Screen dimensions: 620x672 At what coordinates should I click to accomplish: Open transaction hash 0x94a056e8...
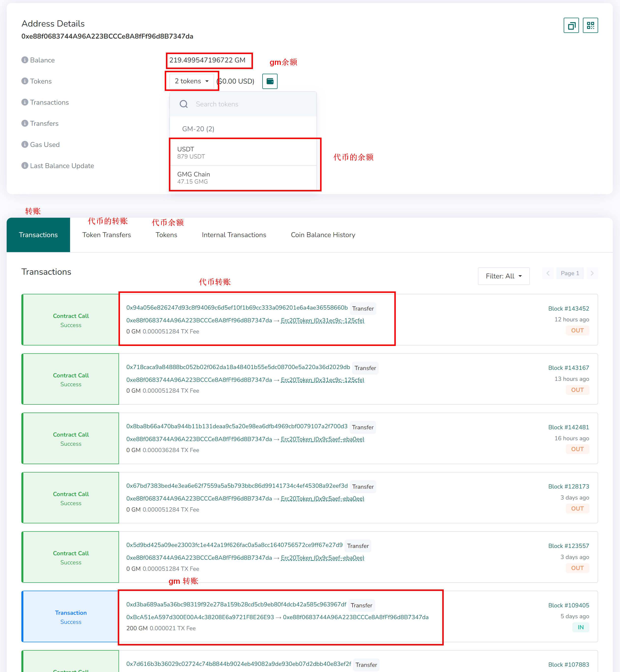coord(237,307)
